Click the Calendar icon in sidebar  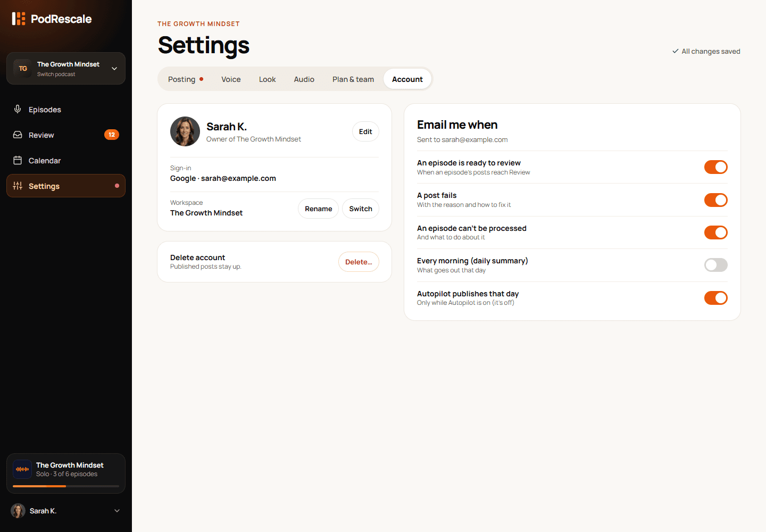18,160
